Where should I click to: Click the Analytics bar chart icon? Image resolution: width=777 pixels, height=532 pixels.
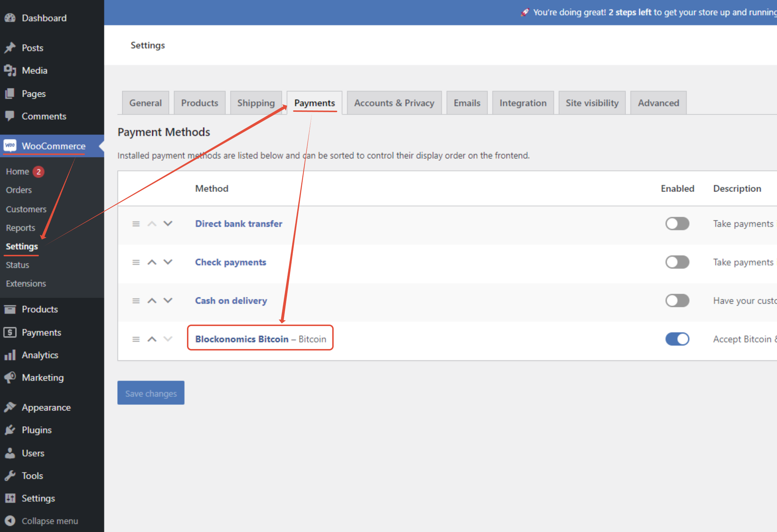pos(10,355)
